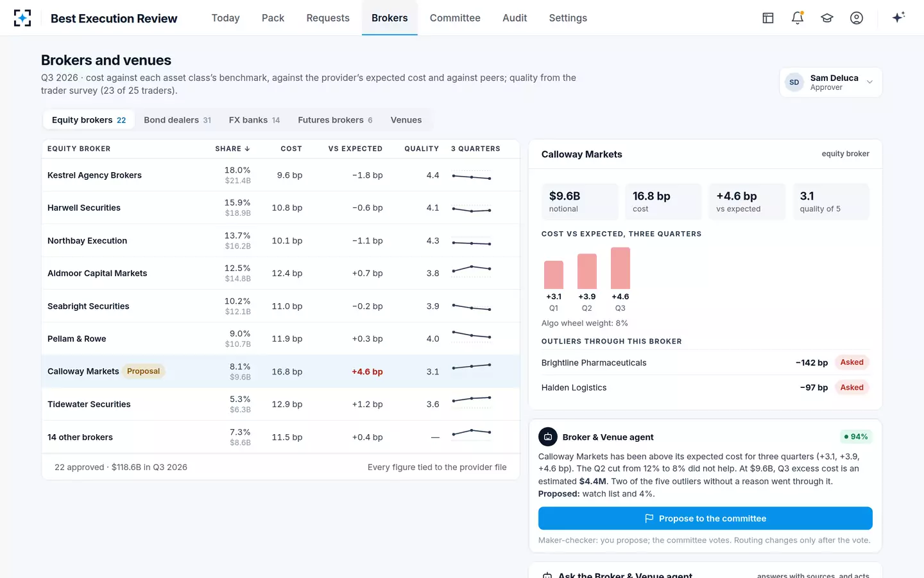The height and width of the screenshot is (578, 924).
Task: Open the sparkle AI assistant icon
Action: pos(898,17)
